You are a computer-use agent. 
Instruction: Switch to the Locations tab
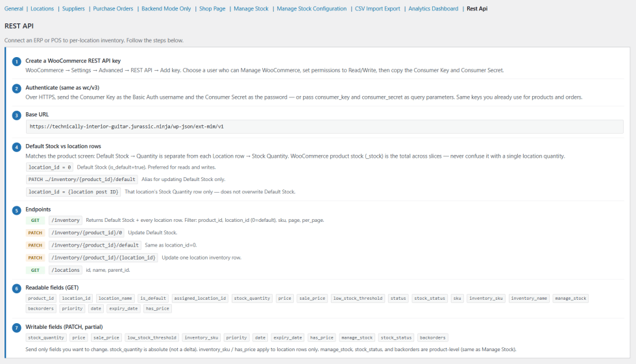[x=42, y=8]
